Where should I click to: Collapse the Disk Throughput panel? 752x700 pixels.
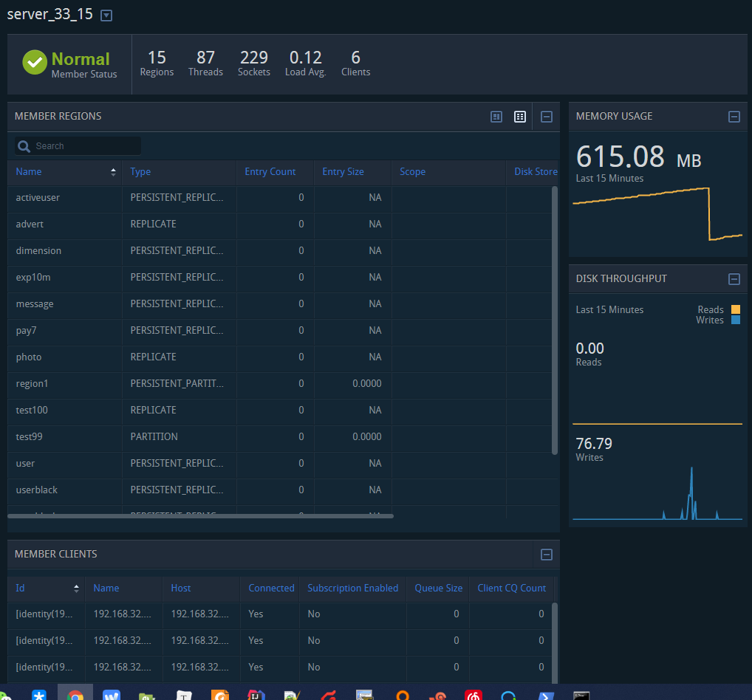coord(734,279)
